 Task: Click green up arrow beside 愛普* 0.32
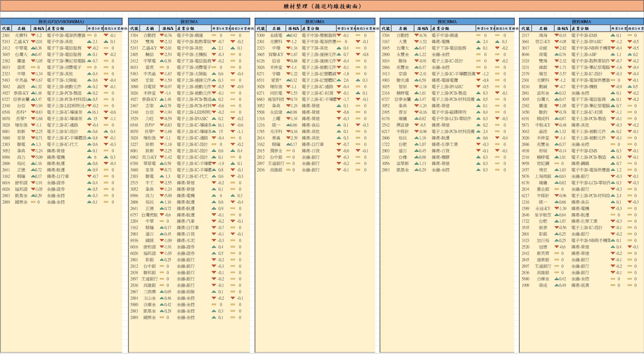coord(288,80)
